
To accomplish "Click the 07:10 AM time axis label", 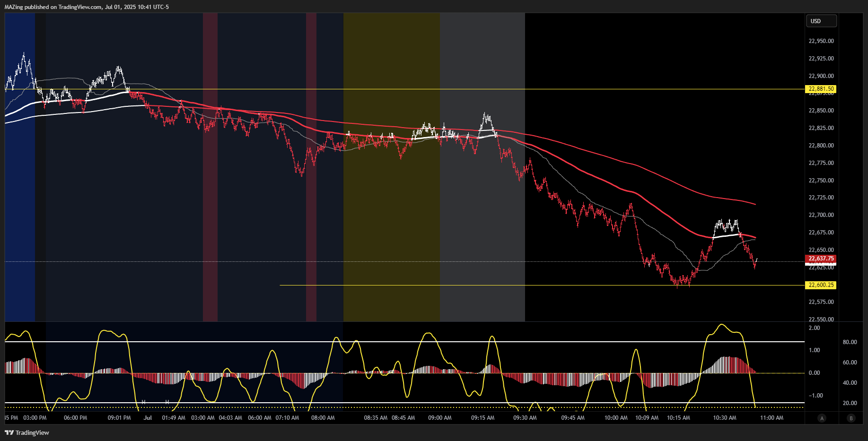I will tap(287, 418).
